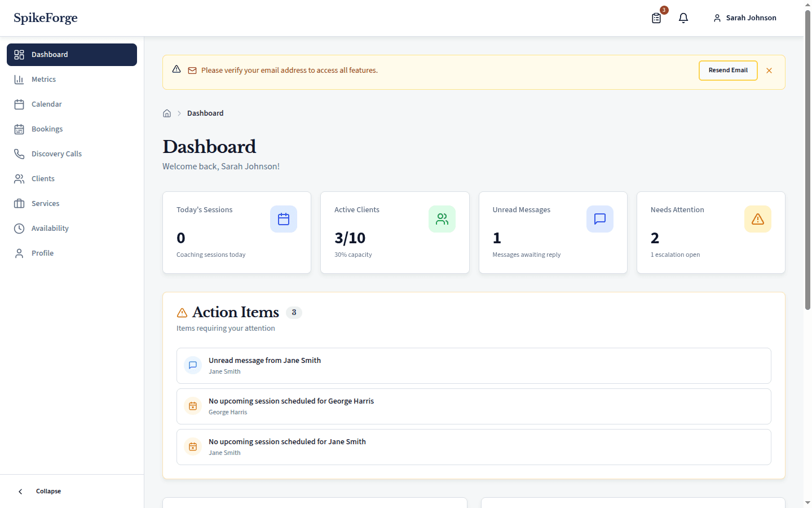The height and width of the screenshot is (508, 812).
Task: Click the clipboard icon with badge 3
Action: coord(656,18)
